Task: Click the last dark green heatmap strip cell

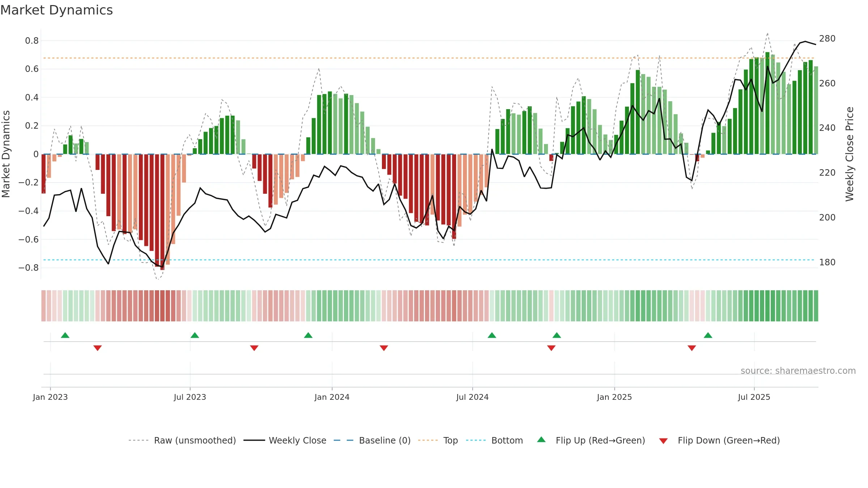Action: click(x=816, y=306)
